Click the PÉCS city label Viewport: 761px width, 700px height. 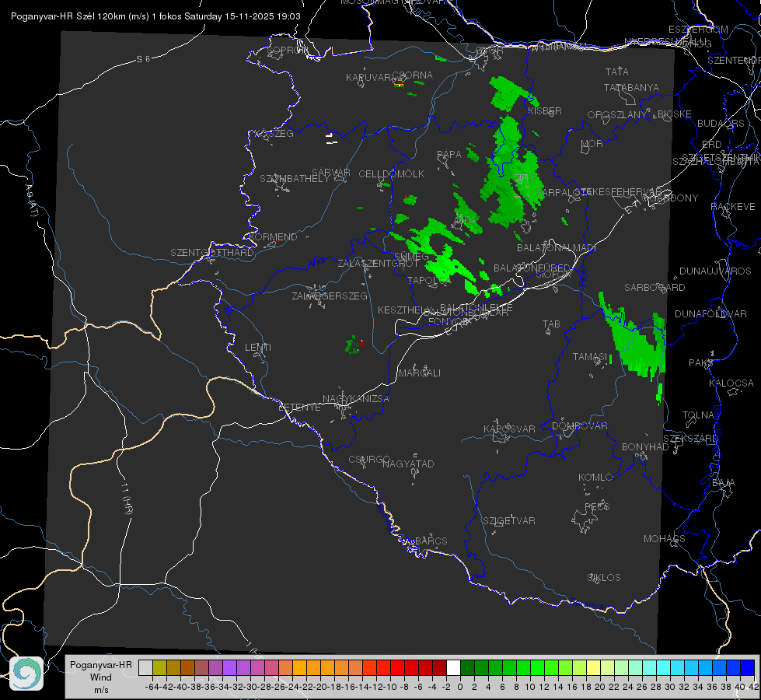click(x=597, y=506)
